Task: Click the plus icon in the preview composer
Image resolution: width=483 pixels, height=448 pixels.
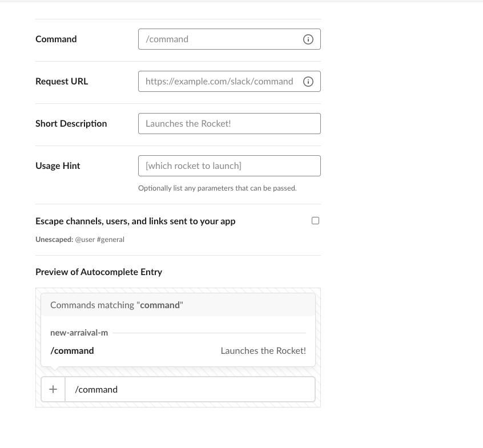Action: (53, 389)
